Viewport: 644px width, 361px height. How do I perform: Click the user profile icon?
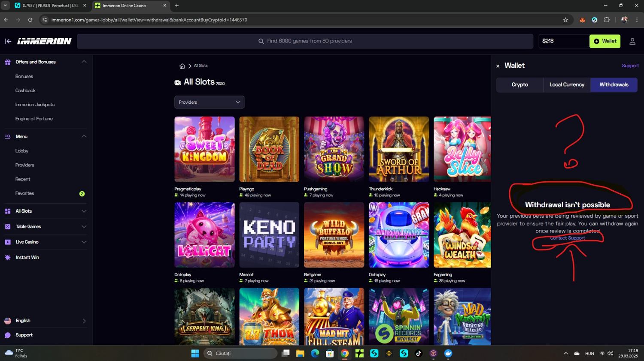[x=632, y=41]
